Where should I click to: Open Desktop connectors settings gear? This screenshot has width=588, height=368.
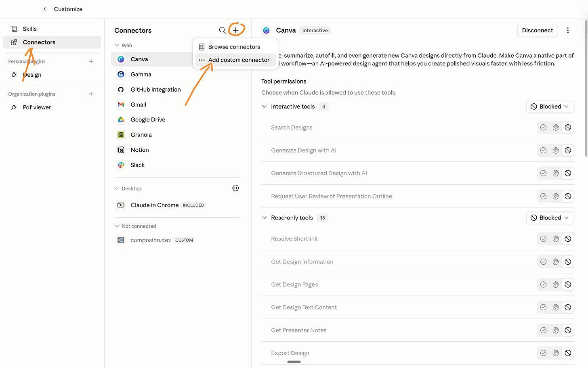(235, 188)
